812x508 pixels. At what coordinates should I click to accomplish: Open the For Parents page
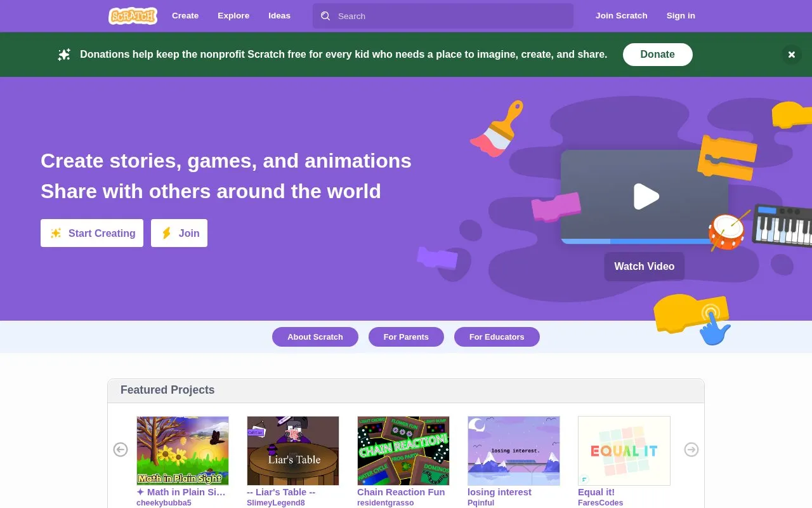pos(406,337)
